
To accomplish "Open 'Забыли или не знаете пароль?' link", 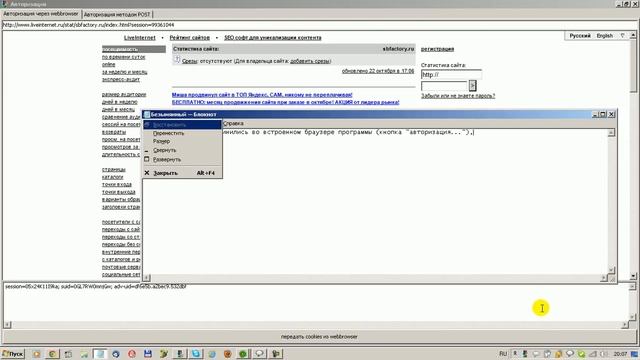I will (458, 96).
